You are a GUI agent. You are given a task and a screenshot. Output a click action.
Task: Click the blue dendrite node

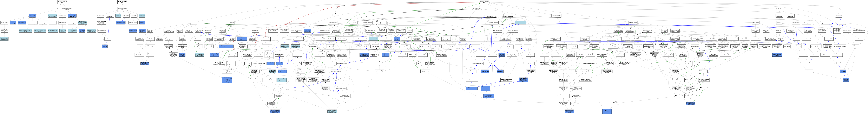pos(105,46)
